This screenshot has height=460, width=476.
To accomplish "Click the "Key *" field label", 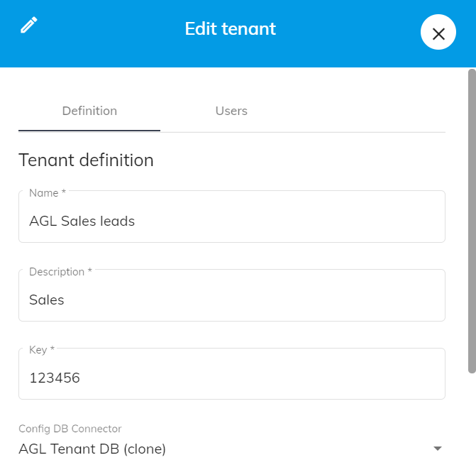I will (x=42, y=350).
